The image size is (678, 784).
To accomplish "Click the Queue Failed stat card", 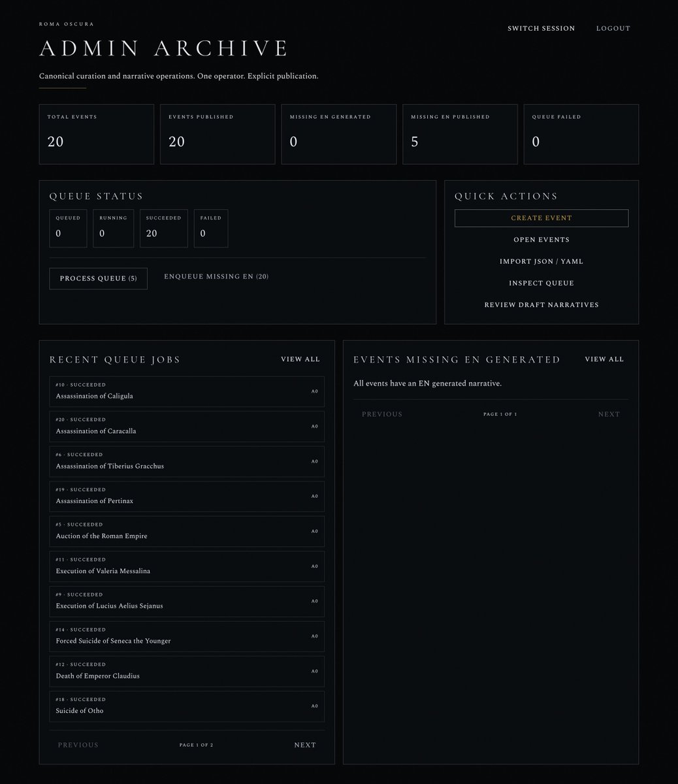I will point(581,134).
